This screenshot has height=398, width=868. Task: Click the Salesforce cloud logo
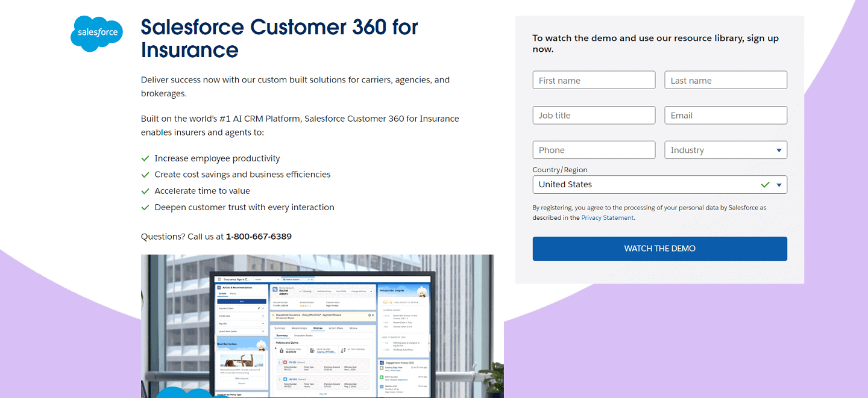[x=96, y=34]
